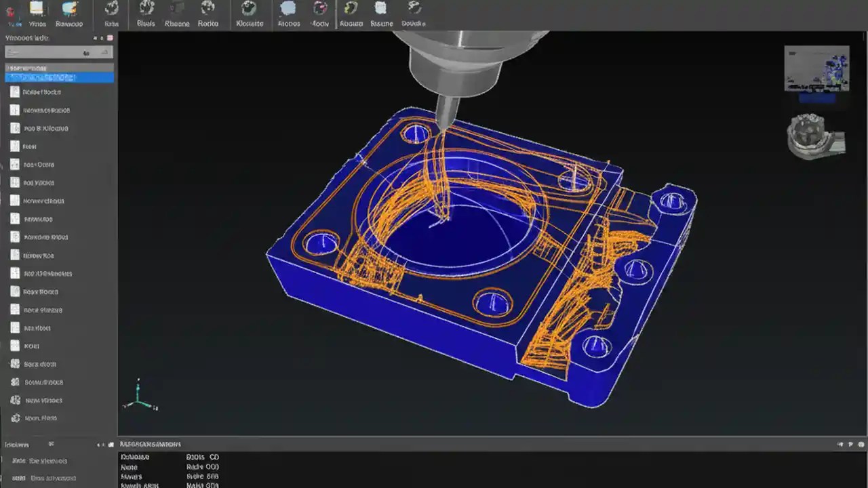Enable the bottom-most operation in the sidebar list
The image size is (868, 488).
tap(15, 418)
